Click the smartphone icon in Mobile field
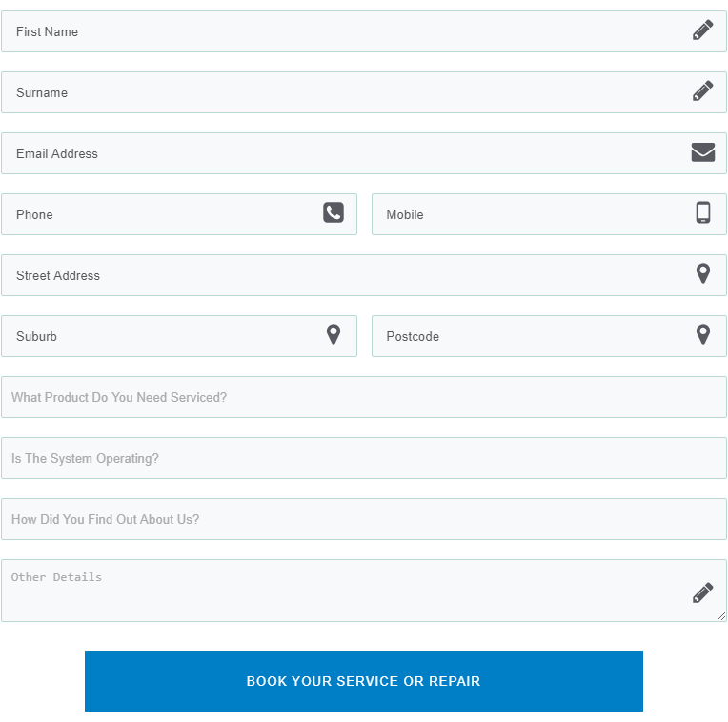Image resolution: width=728 pixels, height=722 pixels. (x=703, y=213)
